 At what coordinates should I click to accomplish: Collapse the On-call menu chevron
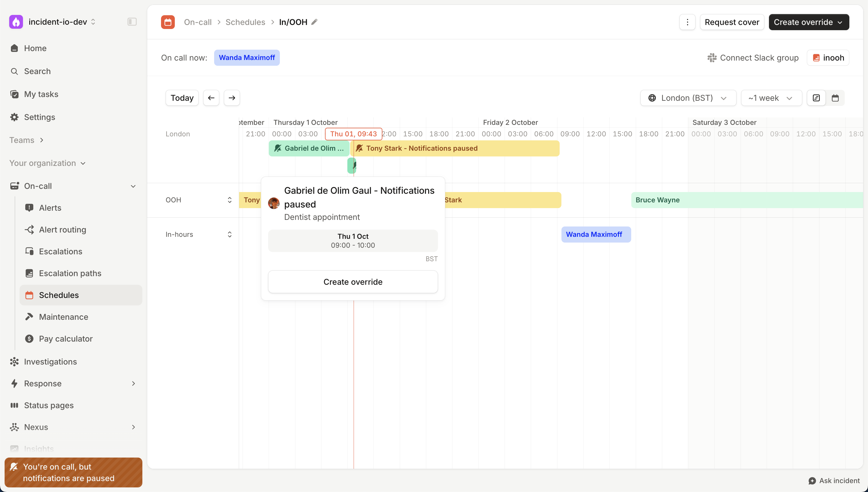click(133, 186)
